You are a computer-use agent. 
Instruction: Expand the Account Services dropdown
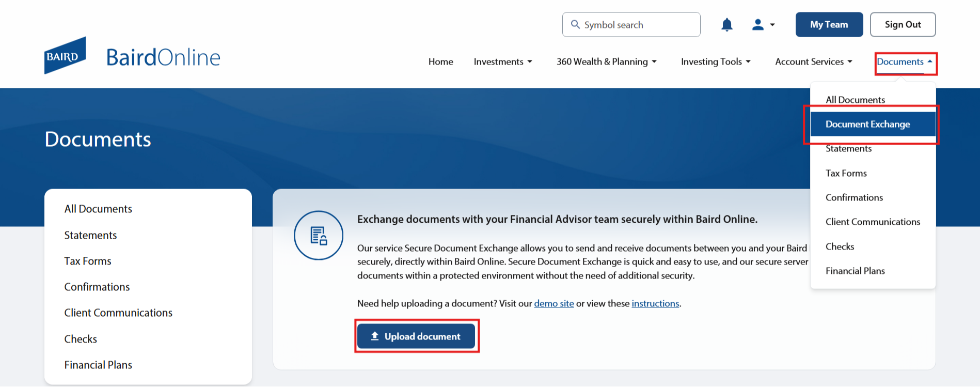[814, 61]
